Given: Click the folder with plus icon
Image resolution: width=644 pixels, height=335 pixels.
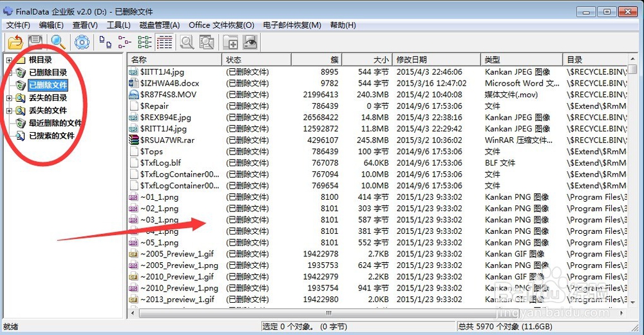Looking at the screenshot, I should [231, 42].
